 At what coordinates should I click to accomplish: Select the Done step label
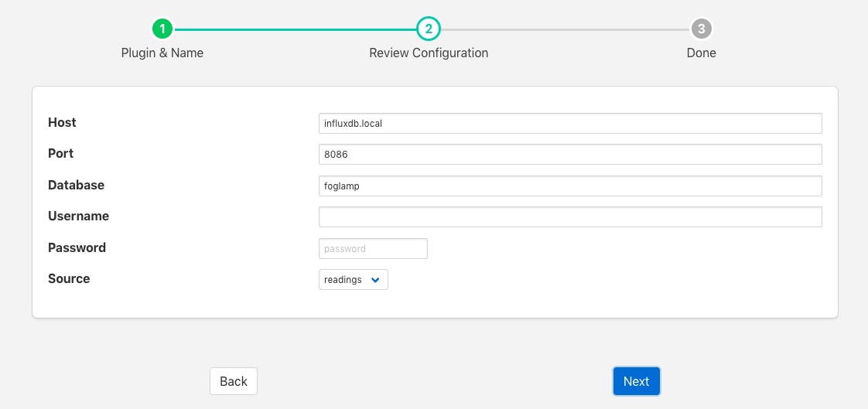701,53
